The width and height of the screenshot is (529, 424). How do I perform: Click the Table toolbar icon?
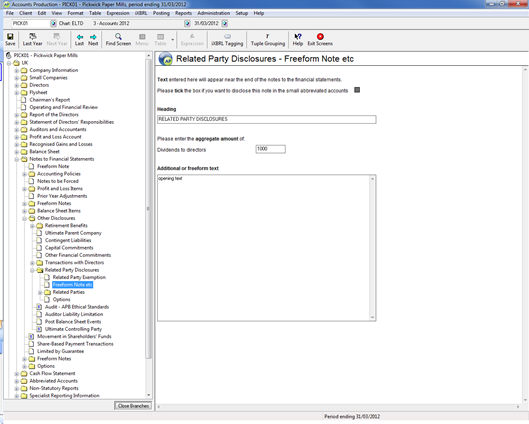(x=160, y=39)
